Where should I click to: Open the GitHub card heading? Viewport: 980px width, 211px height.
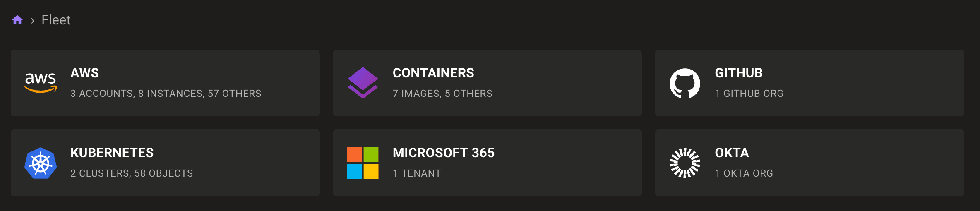pos(739,73)
